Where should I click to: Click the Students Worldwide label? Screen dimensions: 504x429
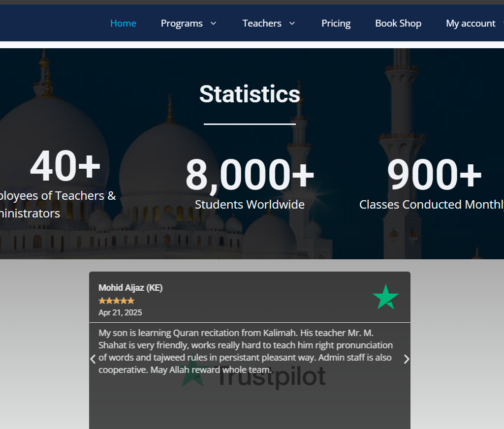click(250, 204)
